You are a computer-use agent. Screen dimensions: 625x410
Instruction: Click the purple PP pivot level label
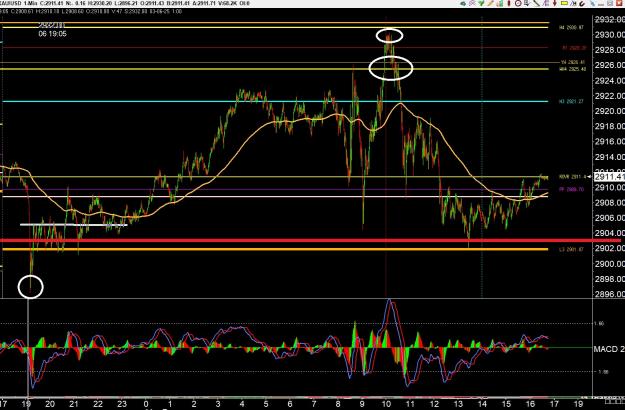(572, 189)
